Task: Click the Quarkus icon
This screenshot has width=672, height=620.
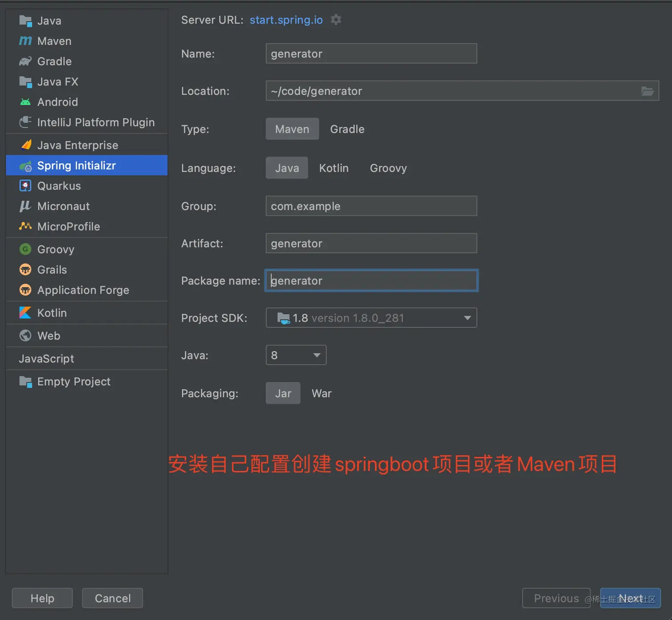Action: click(x=25, y=186)
